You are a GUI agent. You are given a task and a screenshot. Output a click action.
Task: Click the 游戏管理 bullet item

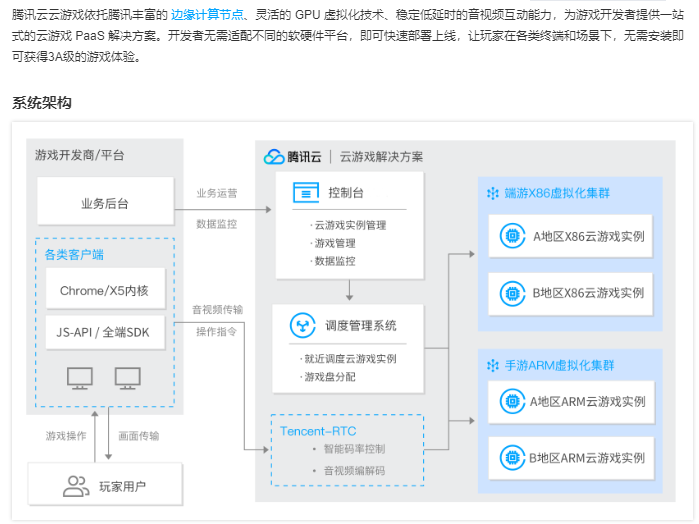(335, 243)
